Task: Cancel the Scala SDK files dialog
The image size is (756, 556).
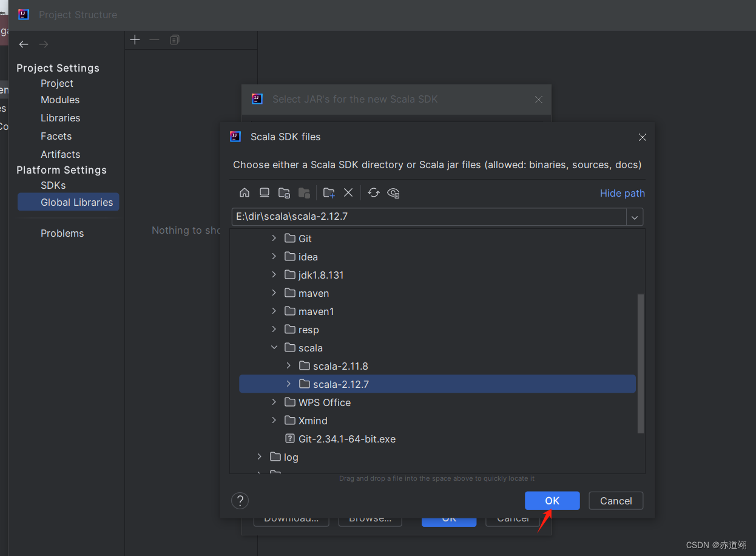Action: [x=616, y=501]
